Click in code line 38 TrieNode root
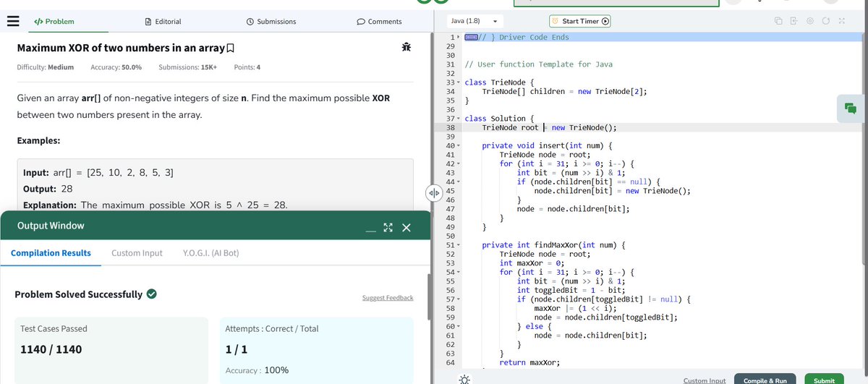Screen dimensions: 868x384 point(549,128)
